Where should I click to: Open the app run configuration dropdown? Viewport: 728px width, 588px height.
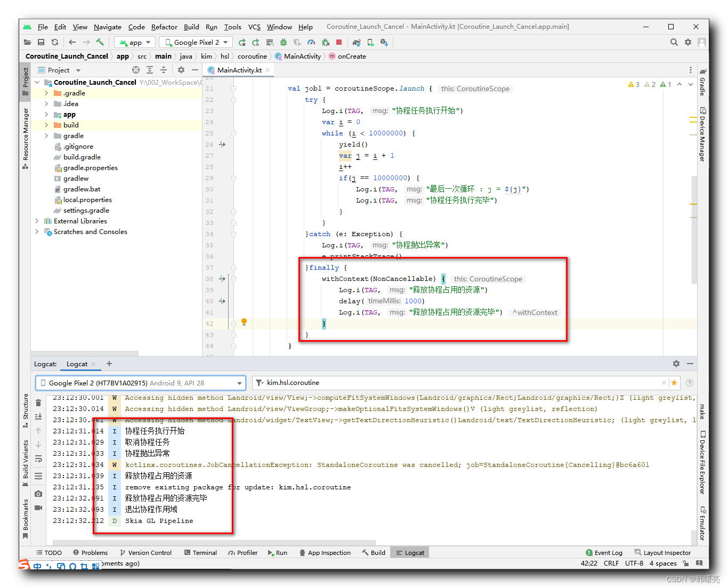point(135,42)
